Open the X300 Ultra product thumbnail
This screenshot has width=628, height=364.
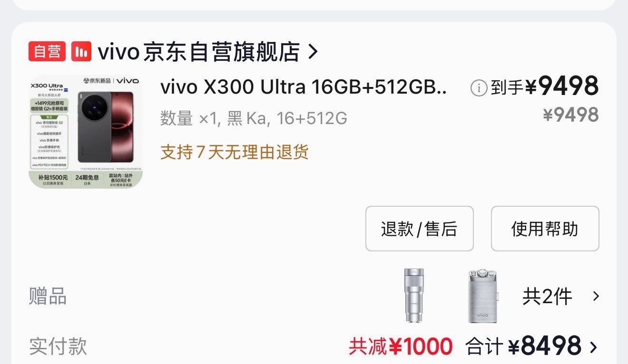[x=86, y=132]
